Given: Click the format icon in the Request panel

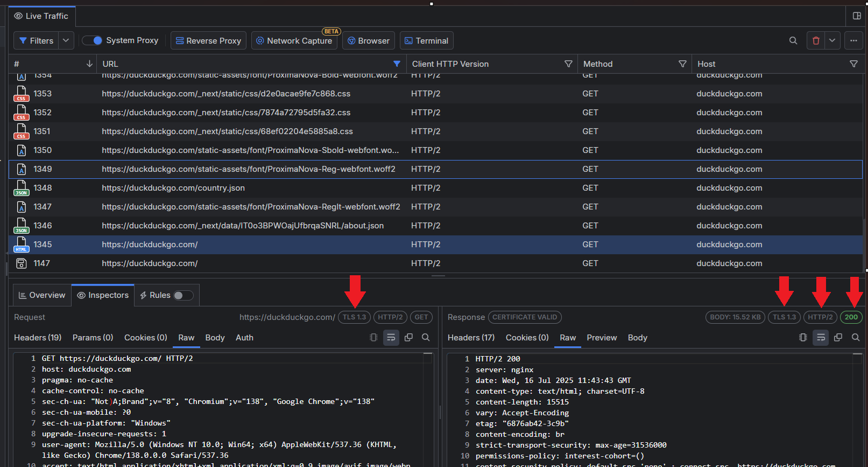Looking at the screenshot, I should point(373,337).
